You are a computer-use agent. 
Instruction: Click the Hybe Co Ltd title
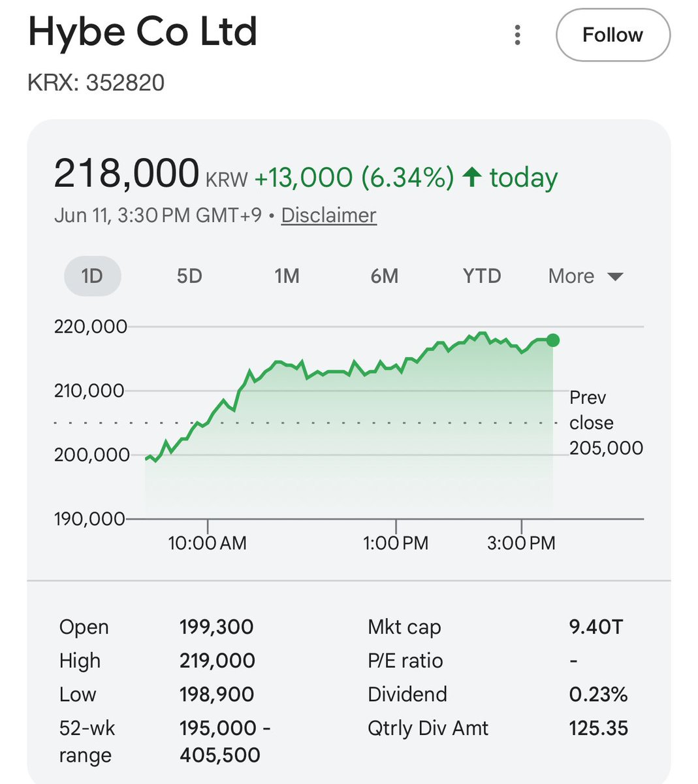pyautogui.click(x=142, y=31)
